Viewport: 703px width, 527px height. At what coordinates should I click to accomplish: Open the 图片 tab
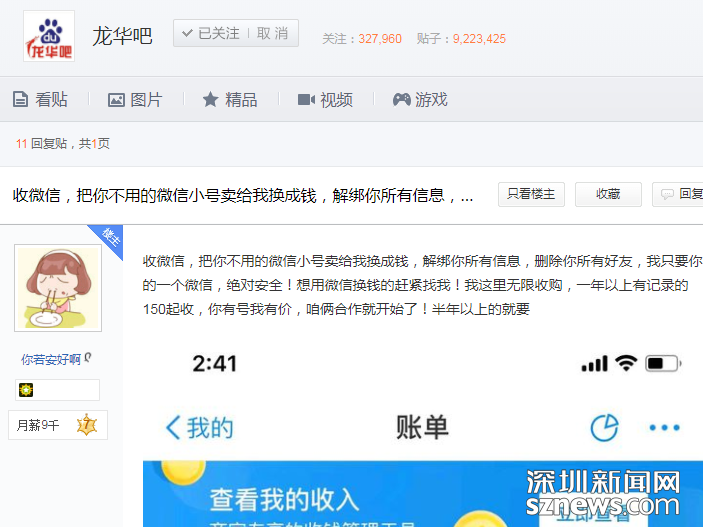coord(135,99)
